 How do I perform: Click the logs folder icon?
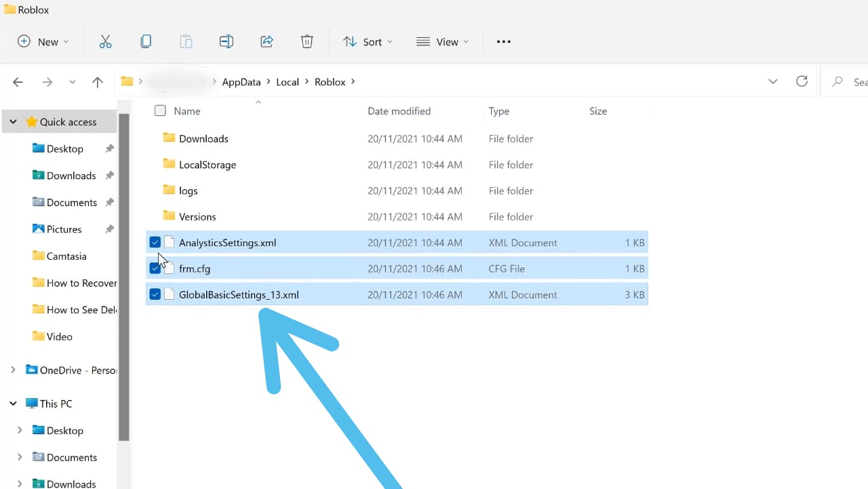pyautogui.click(x=169, y=190)
